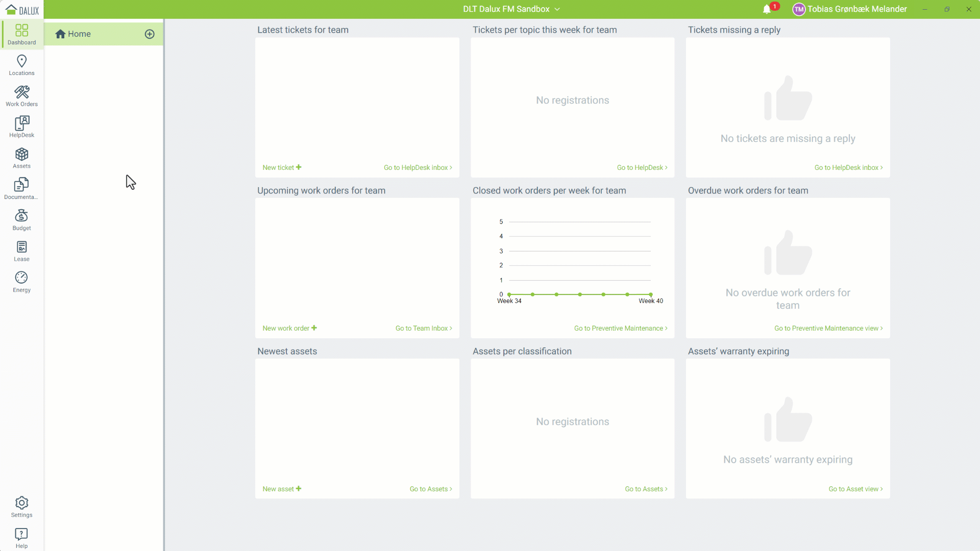This screenshot has height=551, width=980.
Task: Click the notification bell icon
Action: pos(767,9)
